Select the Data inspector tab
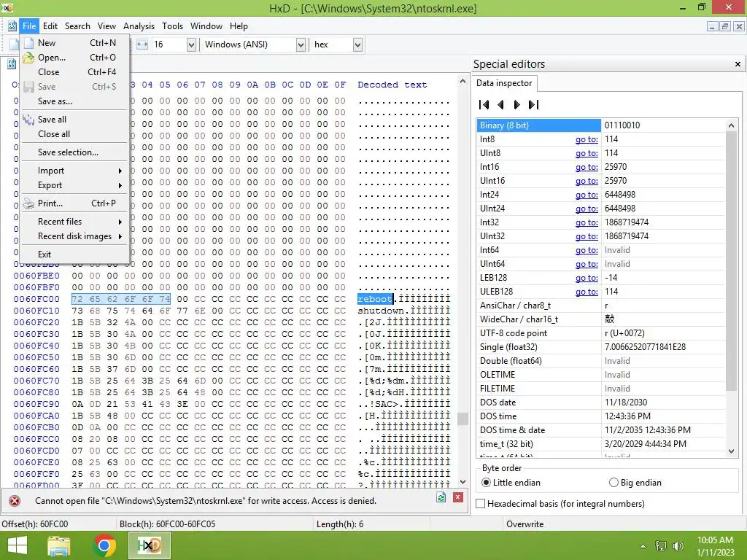Viewport: 747px width, 560px height. click(x=504, y=83)
